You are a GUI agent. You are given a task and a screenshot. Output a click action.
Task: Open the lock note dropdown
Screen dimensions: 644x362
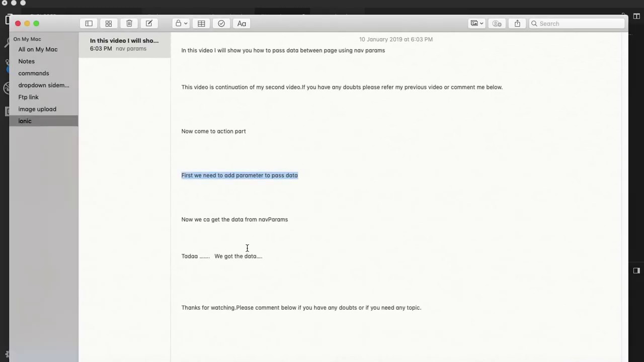[181, 24]
